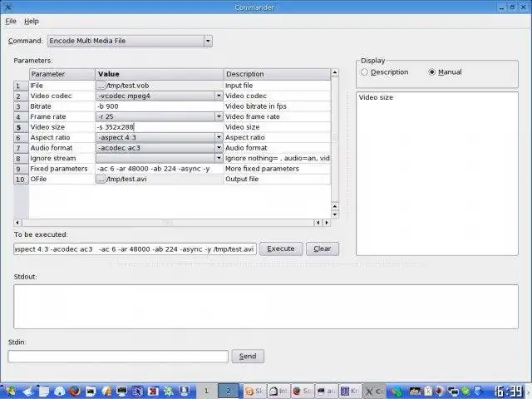This screenshot has height=399, width=532.
Task: Click the Video size value '-s 352x288'
Action: point(160,127)
